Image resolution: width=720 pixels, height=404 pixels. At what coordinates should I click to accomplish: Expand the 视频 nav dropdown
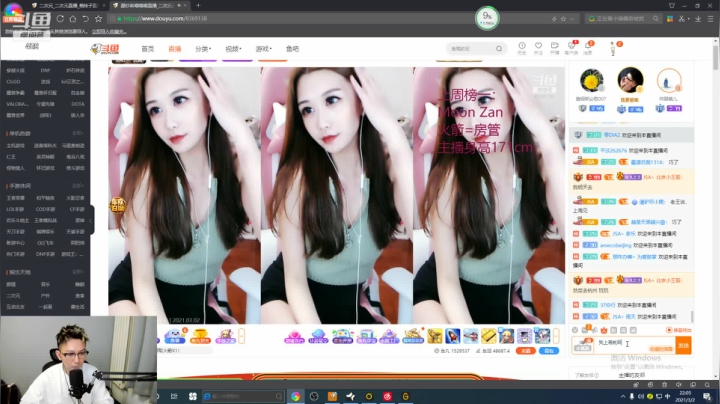233,49
